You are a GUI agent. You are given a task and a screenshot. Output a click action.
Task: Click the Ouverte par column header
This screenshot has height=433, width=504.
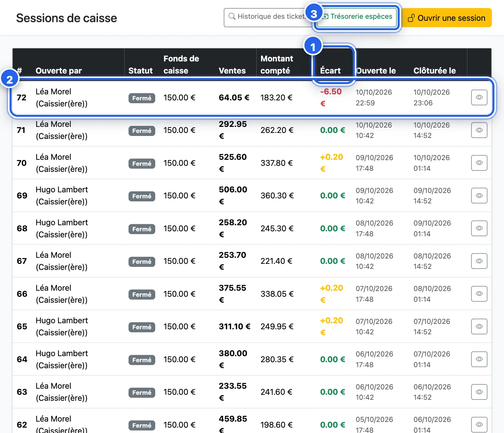click(x=59, y=70)
